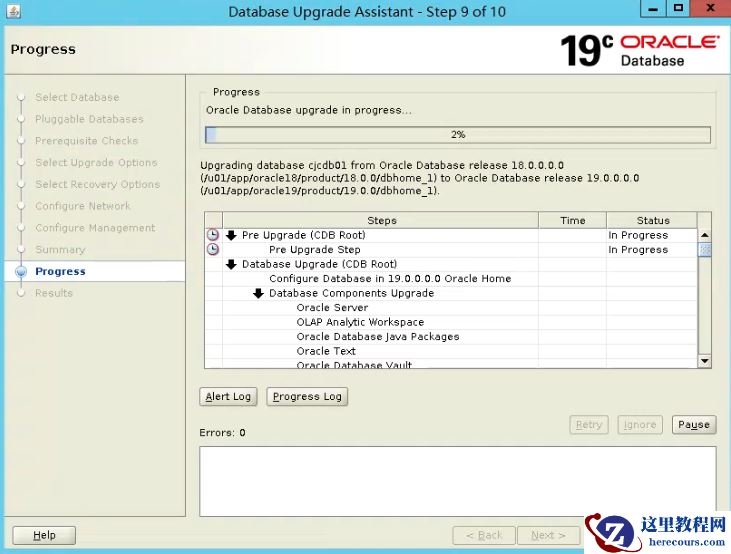Collapse the Database Upgrade (CDB Root) arrow
The height and width of the screenshot is (554, 731).
pyautogui.click(x=231, y=264)
